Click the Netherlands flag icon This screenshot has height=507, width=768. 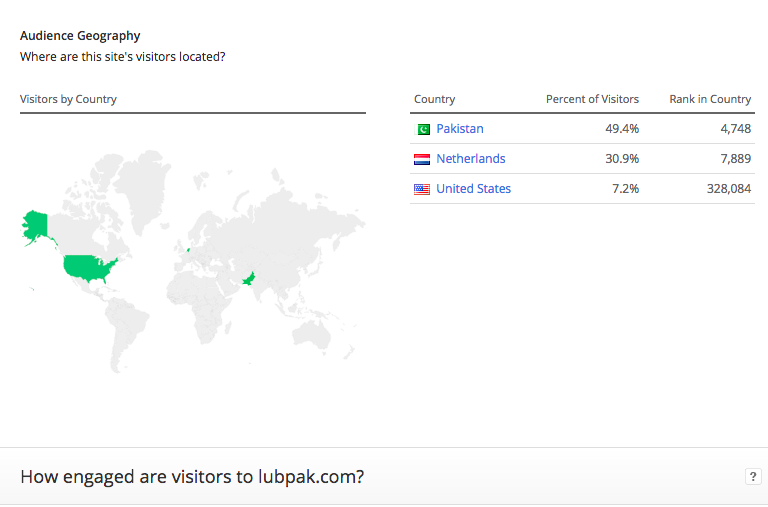coord(422,159)
